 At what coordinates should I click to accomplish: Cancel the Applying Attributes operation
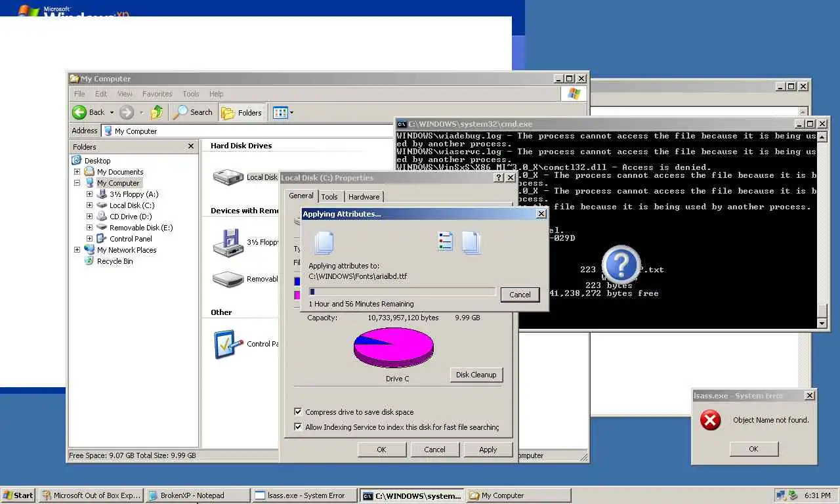click(x=520, y=295)
